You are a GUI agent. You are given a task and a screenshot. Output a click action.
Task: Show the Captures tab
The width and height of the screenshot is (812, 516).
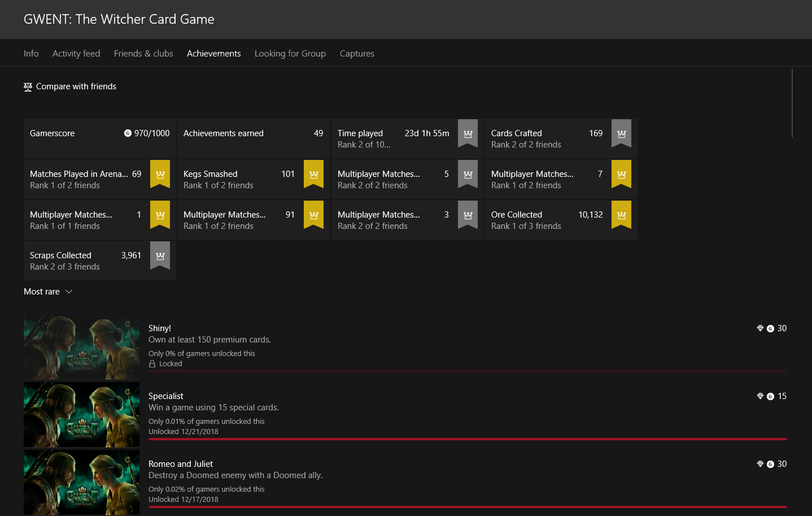pos(357,54)
